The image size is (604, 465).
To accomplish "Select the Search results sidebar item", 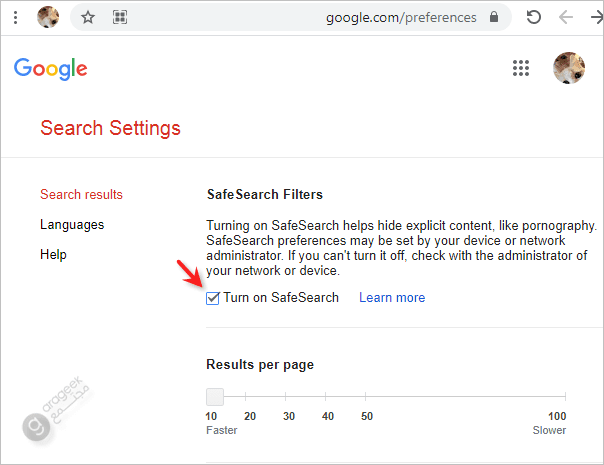I will coord(81,194).
